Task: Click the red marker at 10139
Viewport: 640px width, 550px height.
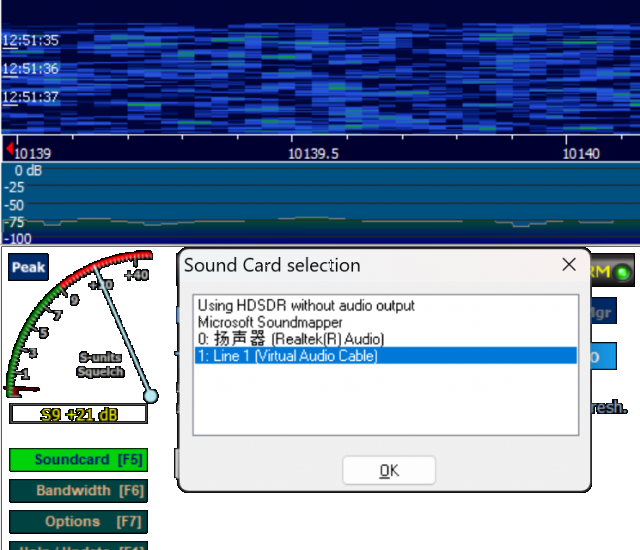Action: (x=9, y=149)
